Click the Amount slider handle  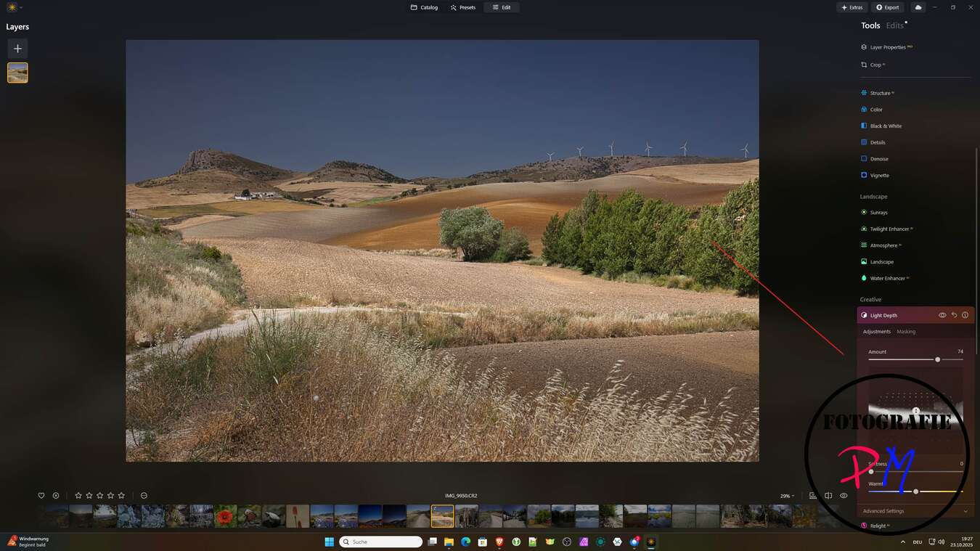(x=938, y=359)
